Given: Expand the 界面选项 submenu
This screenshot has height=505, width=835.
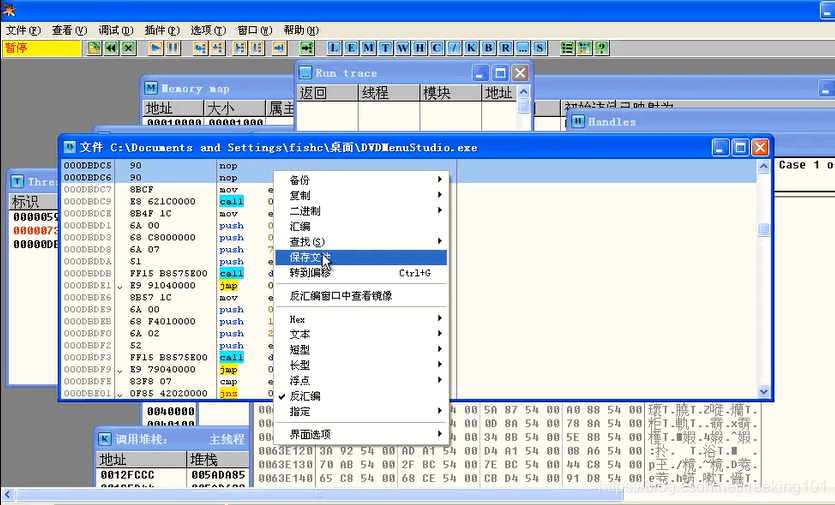Looking at the screenshot, I should point(361,435).
